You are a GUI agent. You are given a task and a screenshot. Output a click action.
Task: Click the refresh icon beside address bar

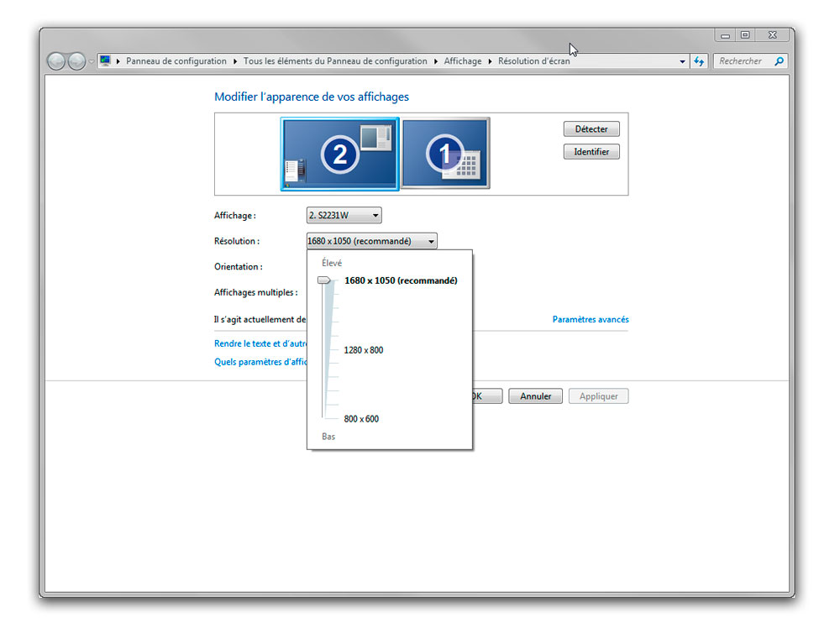click(699, 61)
